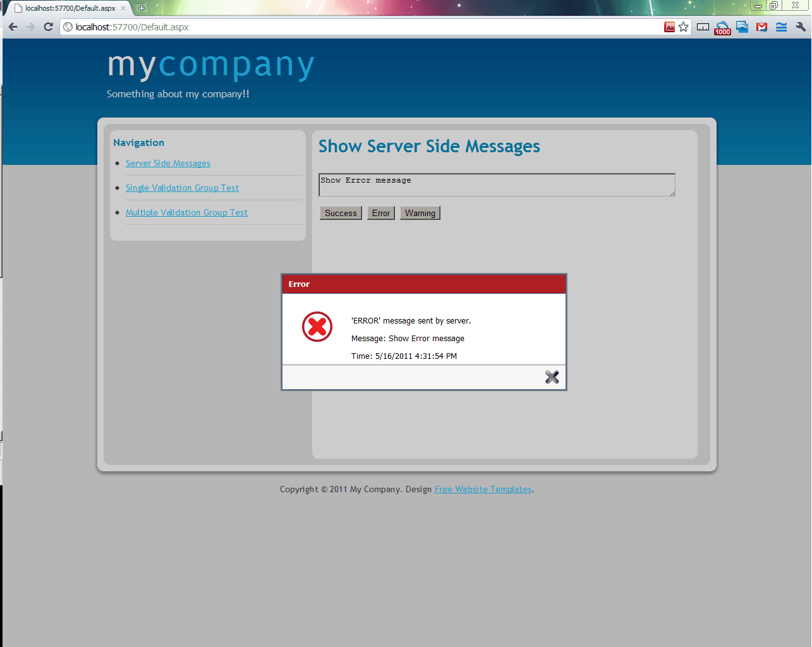Open the Single Validation Group Test link
Viewport: 812px width, 647px height.
pos(182,188)
